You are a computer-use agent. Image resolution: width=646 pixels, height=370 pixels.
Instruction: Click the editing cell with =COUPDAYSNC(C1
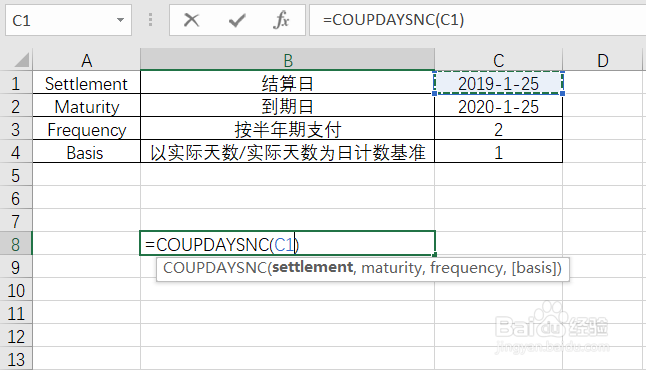click(x=288, y=244)
